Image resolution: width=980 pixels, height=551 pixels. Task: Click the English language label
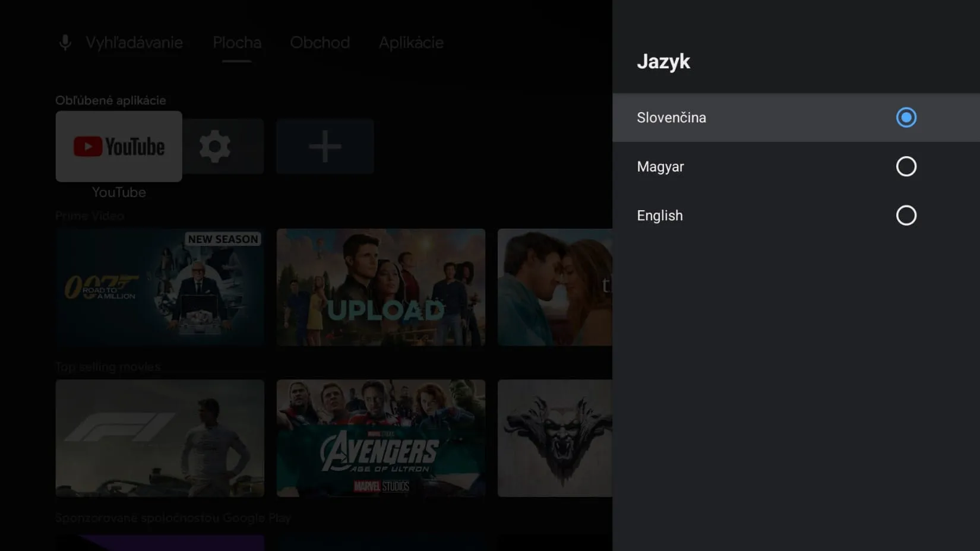(660, 216)
